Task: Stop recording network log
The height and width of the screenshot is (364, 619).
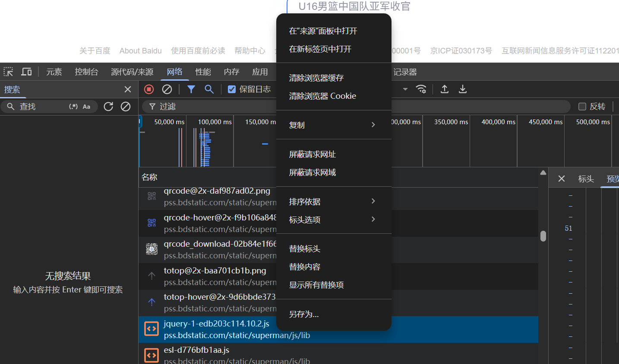Action: click(149, 89)
